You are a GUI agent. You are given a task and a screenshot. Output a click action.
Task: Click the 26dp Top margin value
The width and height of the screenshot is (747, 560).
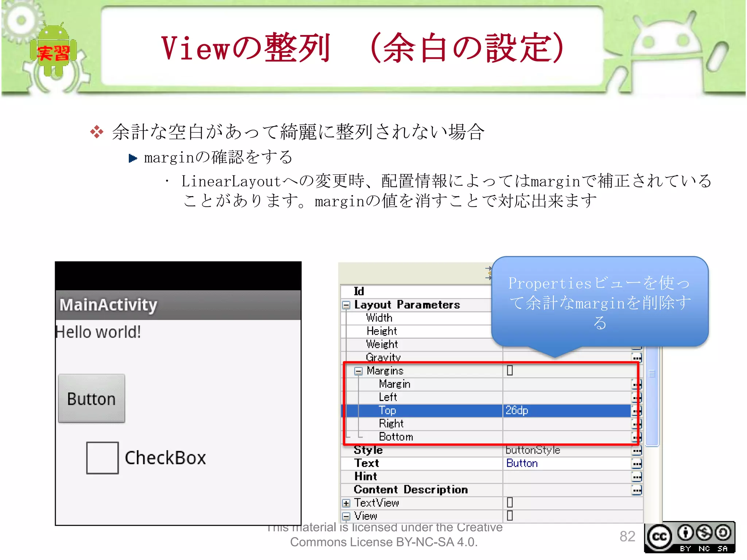click(x=517, y=411)
